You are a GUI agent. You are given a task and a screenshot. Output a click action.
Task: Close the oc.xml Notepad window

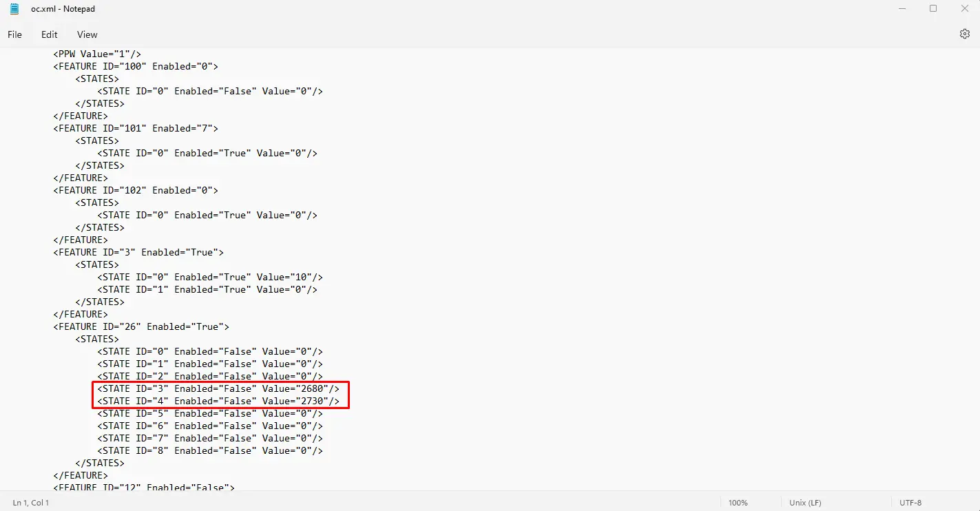pos(964,9)
